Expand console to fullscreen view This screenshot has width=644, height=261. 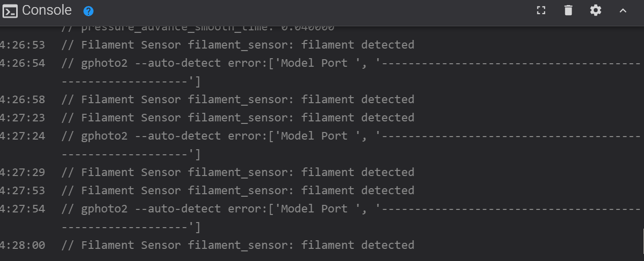click(541, 10)
